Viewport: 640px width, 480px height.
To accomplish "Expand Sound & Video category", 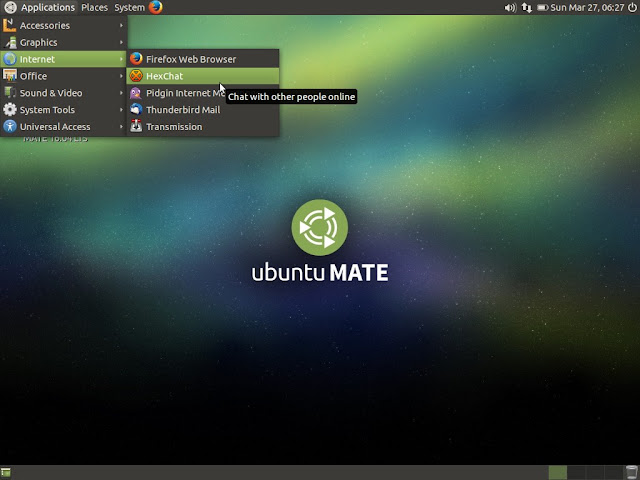I will [64, 93].
